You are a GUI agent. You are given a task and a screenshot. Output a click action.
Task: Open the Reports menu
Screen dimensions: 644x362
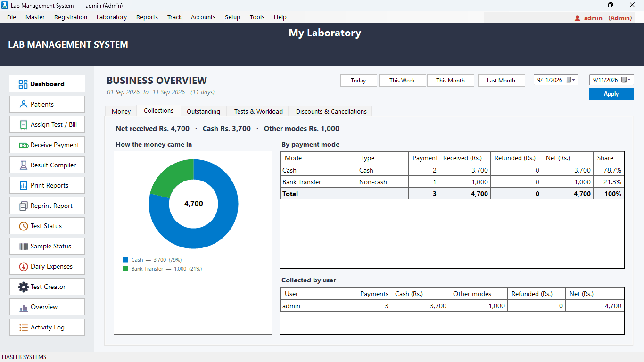coord(147,17)
